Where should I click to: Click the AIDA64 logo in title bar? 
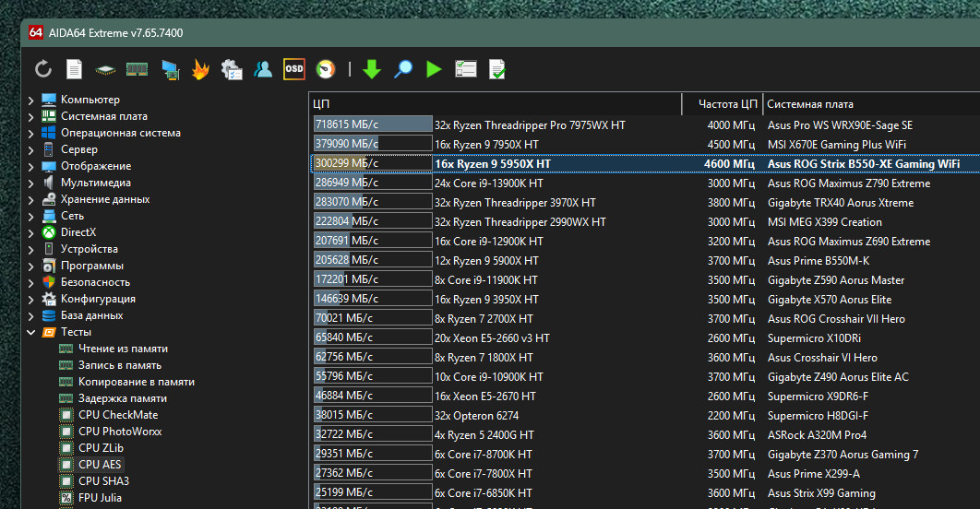tap(36, 32)
